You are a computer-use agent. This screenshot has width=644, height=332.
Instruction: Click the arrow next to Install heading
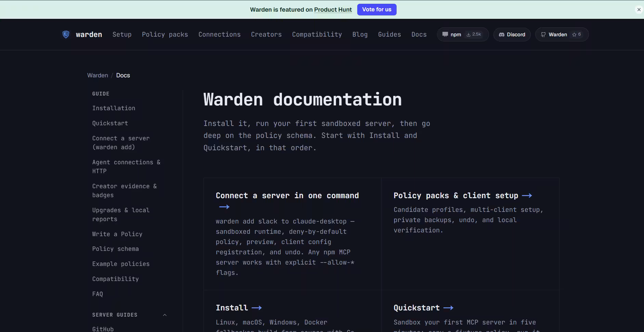click(257, 308)
